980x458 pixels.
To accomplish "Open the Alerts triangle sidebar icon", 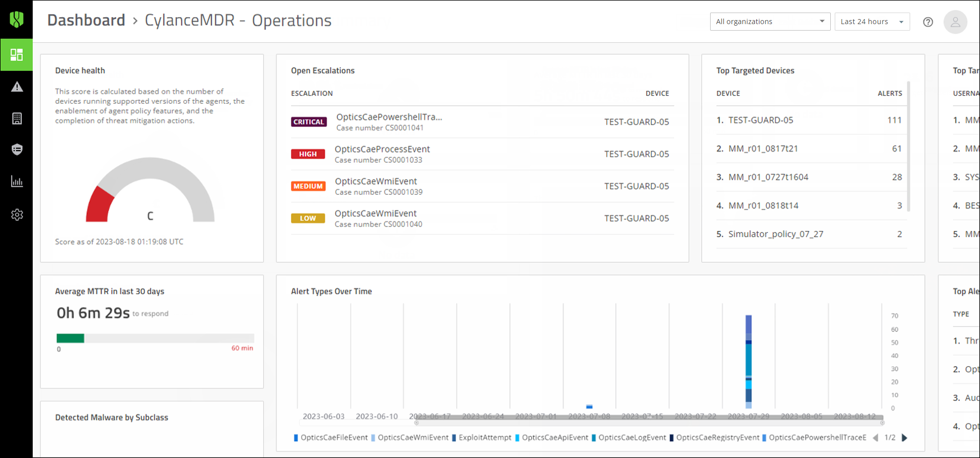I will (x=17, y=87).
